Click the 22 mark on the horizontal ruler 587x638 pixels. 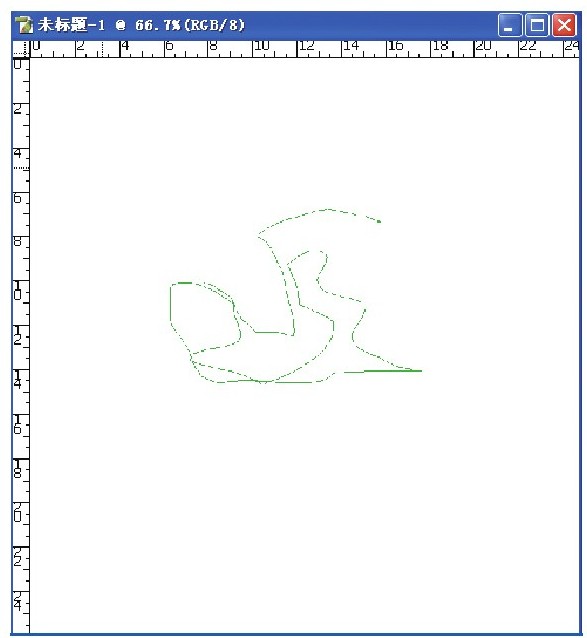tap(528, 46)
